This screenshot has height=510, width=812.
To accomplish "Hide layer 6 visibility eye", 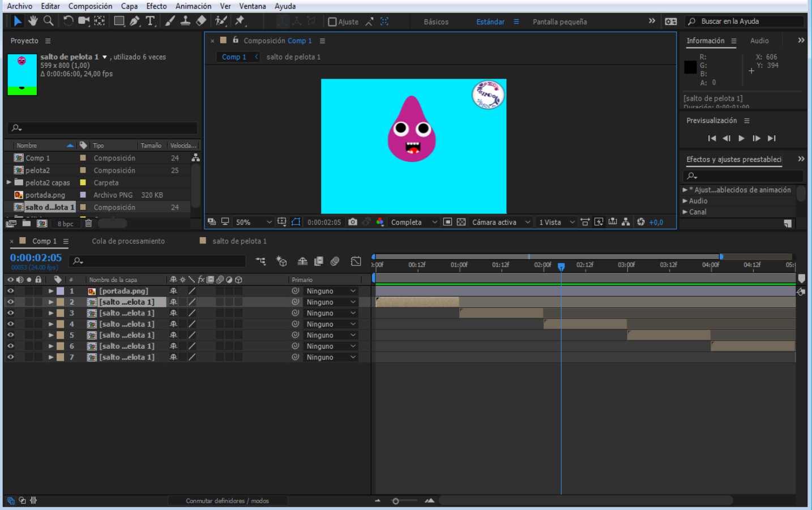I will coord(10,346).
